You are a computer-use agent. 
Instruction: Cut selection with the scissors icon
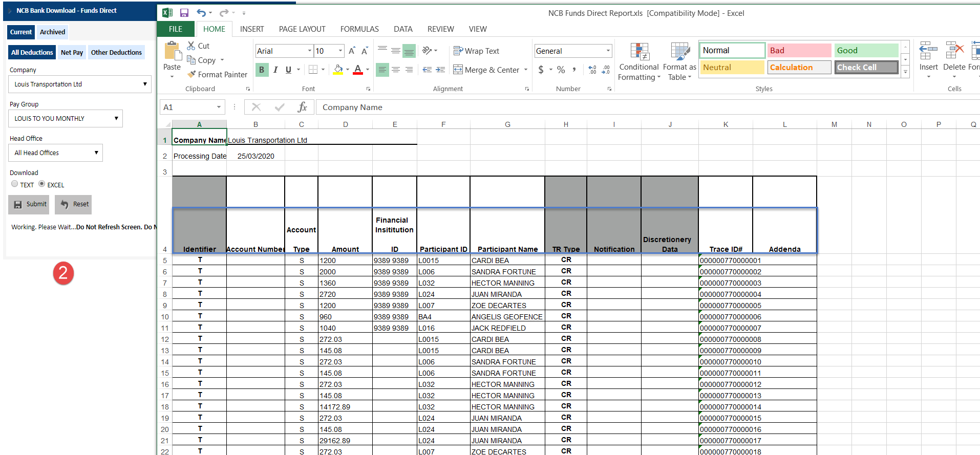pos(191,46)
